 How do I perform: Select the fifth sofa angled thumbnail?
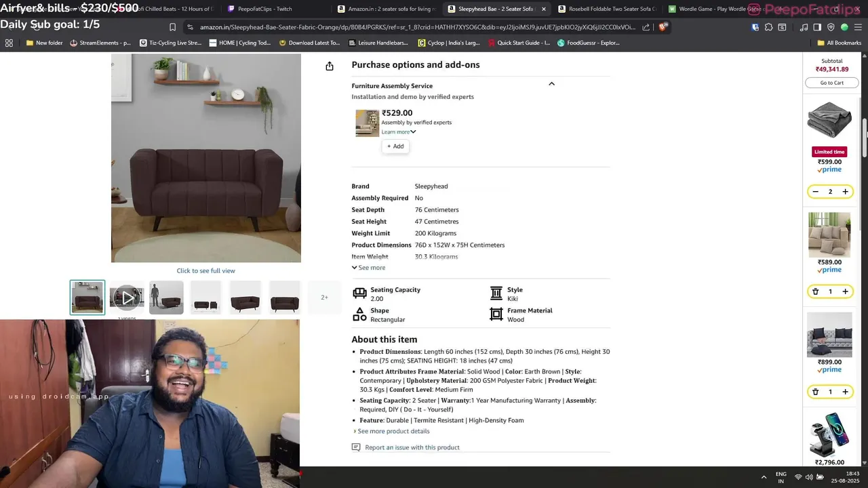point(245,298)
